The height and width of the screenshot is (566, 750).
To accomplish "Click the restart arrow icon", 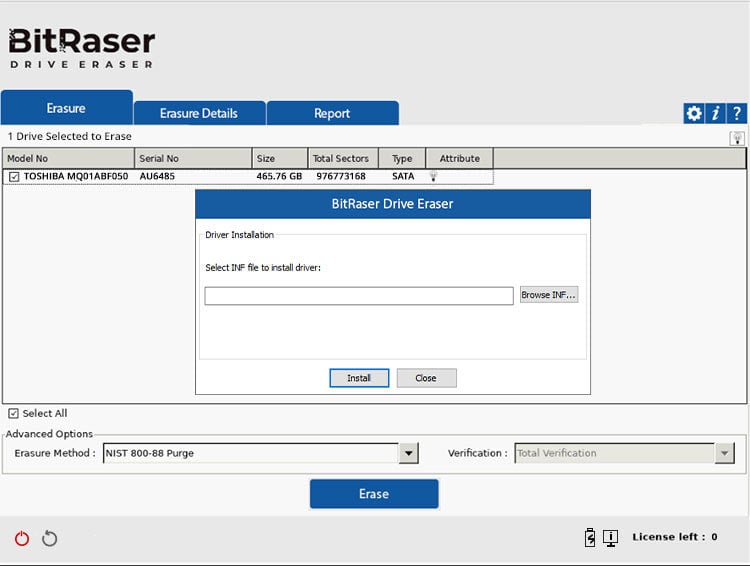I will tap(49, 539).
